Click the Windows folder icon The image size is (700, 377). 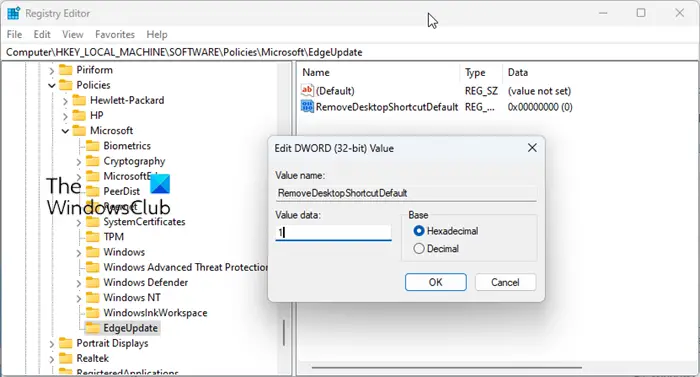click(92, 252)
